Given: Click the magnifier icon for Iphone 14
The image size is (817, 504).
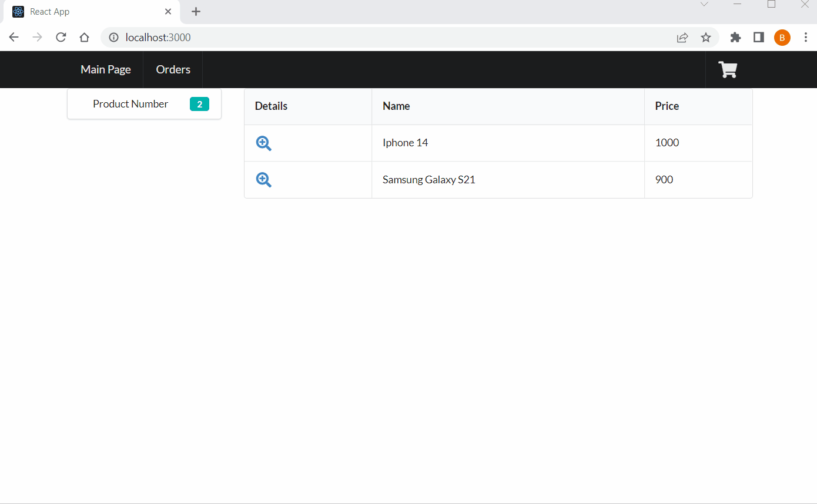Looking at the screenshot, I should (x=263, y=143).
